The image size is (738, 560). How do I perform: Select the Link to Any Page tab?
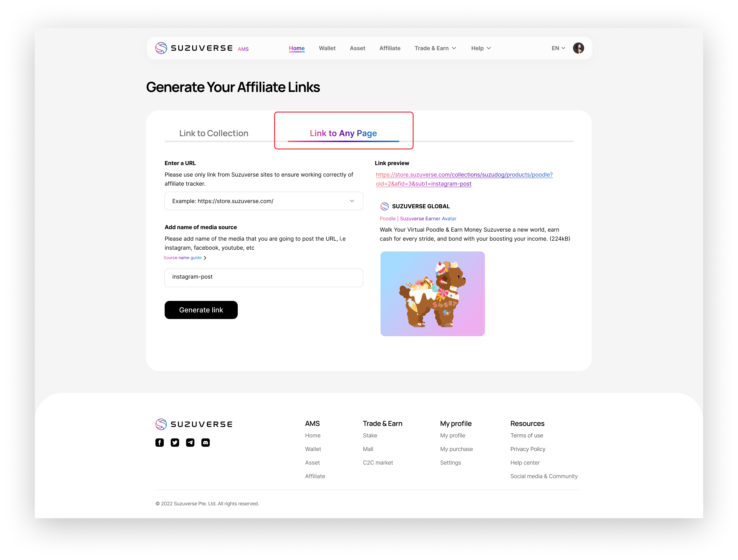[x=343, y=133]
